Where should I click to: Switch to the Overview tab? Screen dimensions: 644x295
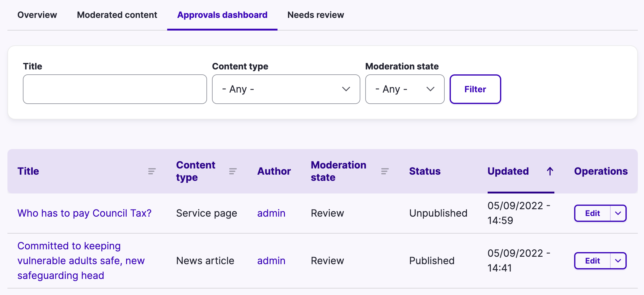37,15
